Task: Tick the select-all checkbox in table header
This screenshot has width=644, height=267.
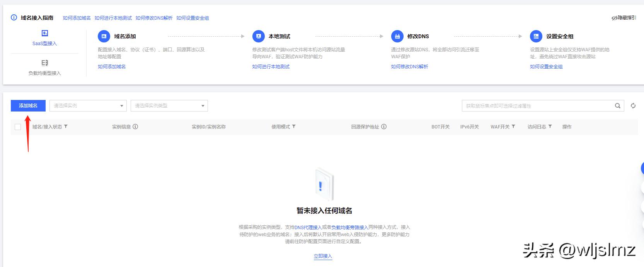Action: tap(18, 127)
